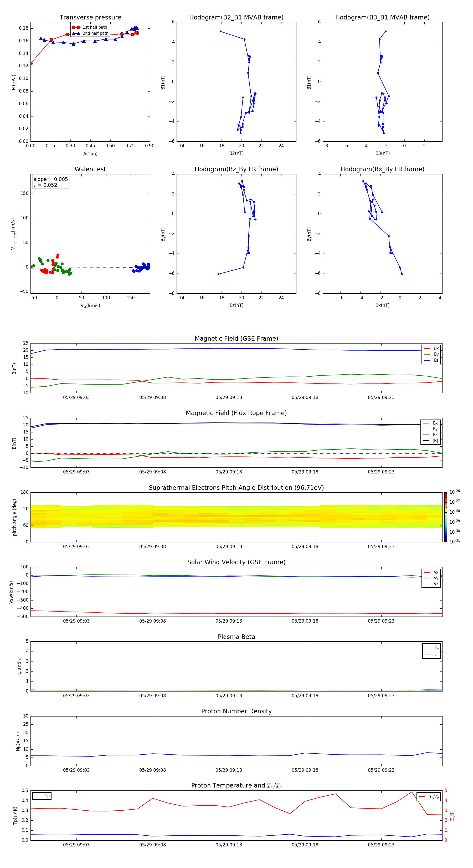Click the blue cluster in WalenTest scatter
This screenshot has height=868, width=473.
[x=141, y=268]
